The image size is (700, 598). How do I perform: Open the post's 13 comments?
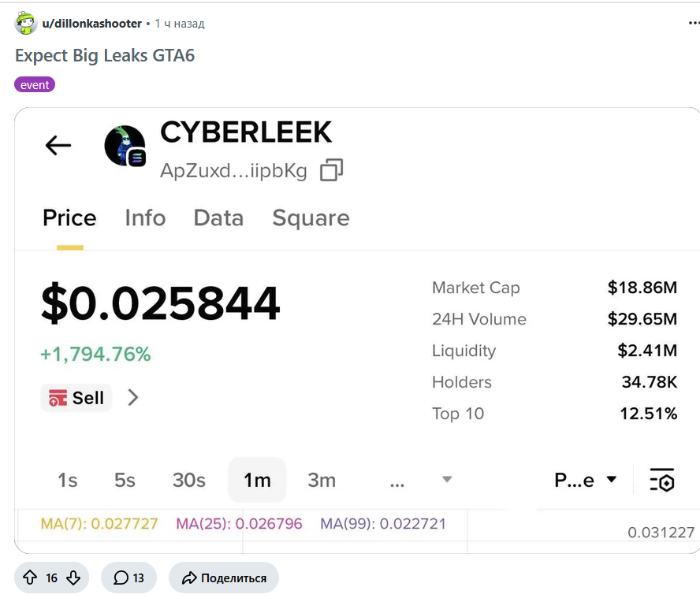[x=128, y=578]
